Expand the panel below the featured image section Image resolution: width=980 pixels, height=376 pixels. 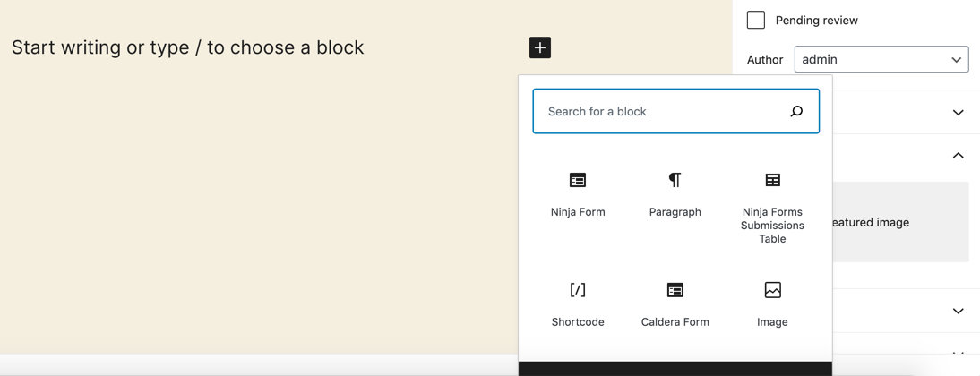pos(958,311)
